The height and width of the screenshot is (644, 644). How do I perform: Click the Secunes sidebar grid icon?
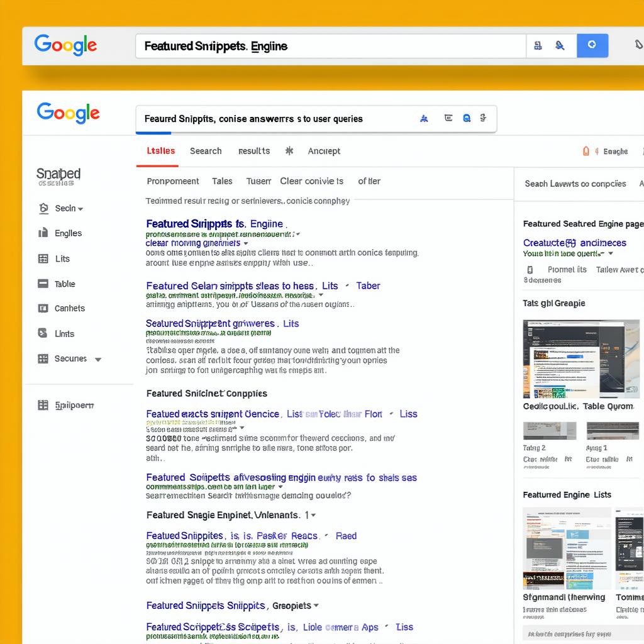(43, 358)
